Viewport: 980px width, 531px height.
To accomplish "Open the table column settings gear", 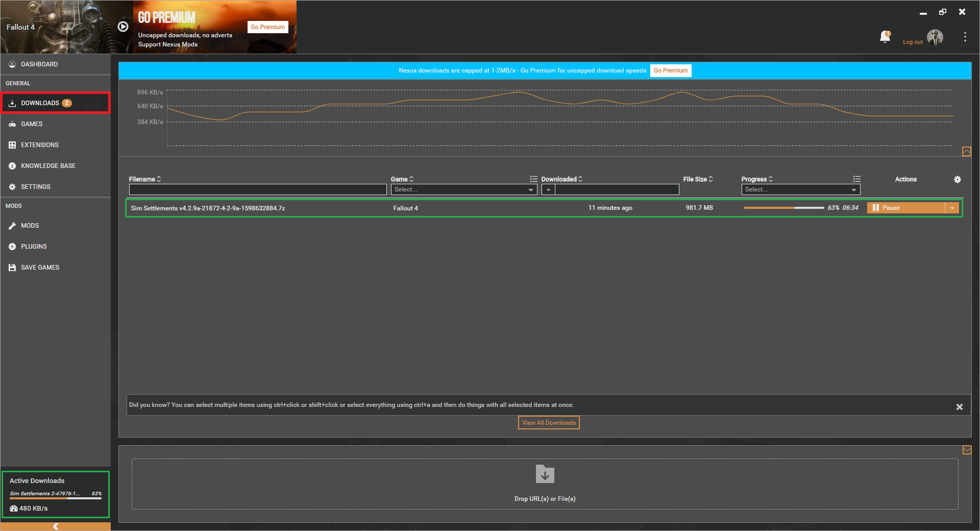I will [x=958, y=179].
